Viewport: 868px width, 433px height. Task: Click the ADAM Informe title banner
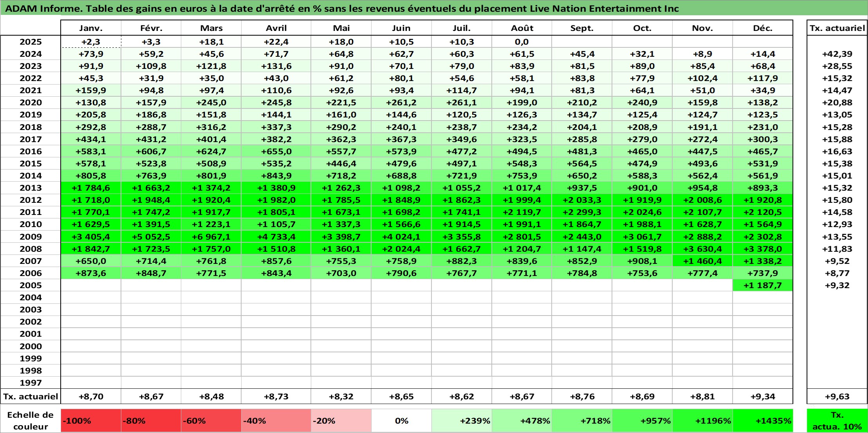tap(434, 8)
